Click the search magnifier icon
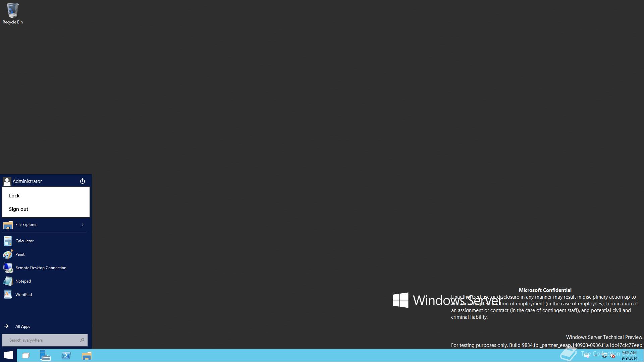Image resolution: width=644 pixels, height=362 pixels. pyautogui.click(x=82, y=340)
